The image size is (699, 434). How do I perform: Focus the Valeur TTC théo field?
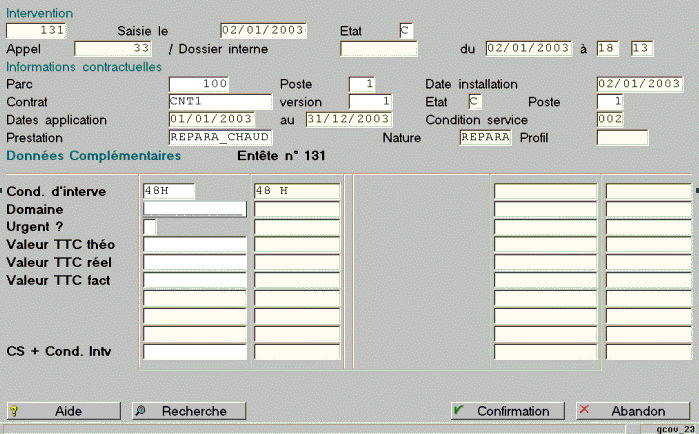pos(195,245)
